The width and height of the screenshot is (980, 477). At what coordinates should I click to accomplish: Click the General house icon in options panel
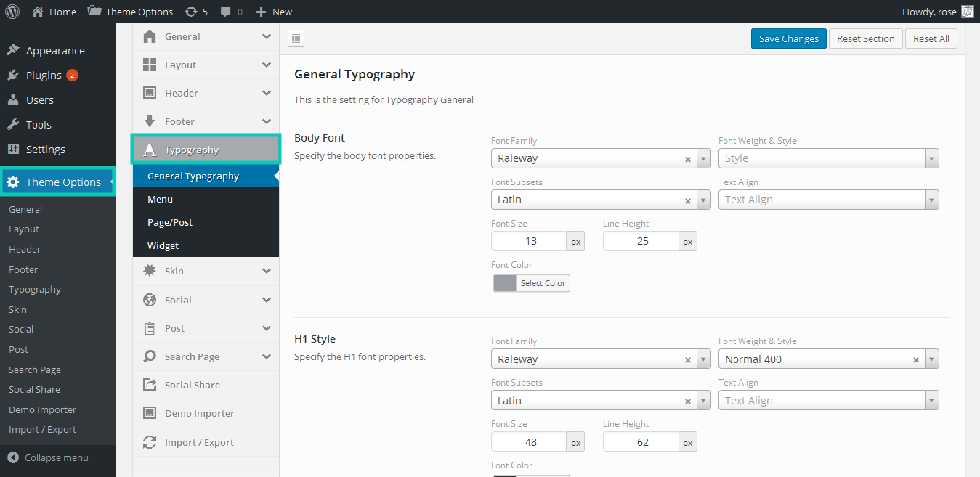tap(150, 36)
